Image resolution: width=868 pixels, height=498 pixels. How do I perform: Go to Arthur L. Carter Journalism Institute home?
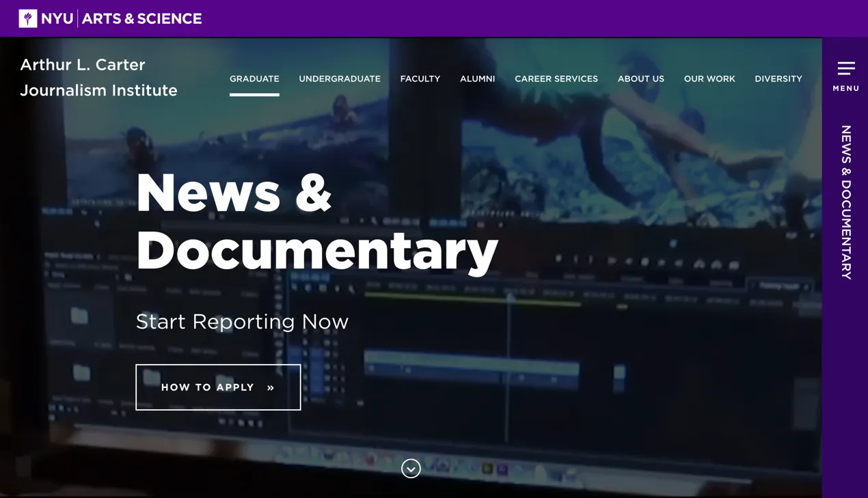(x=98, y=77)
